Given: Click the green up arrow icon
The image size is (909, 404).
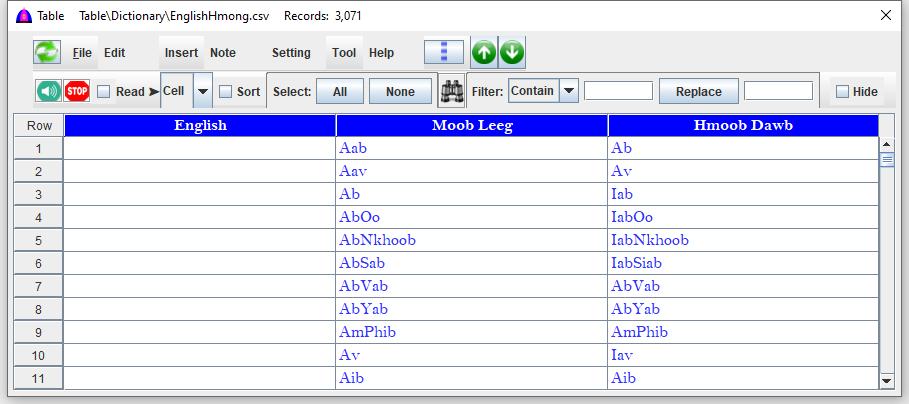Looking at the screenshot, I should point(485,53).
